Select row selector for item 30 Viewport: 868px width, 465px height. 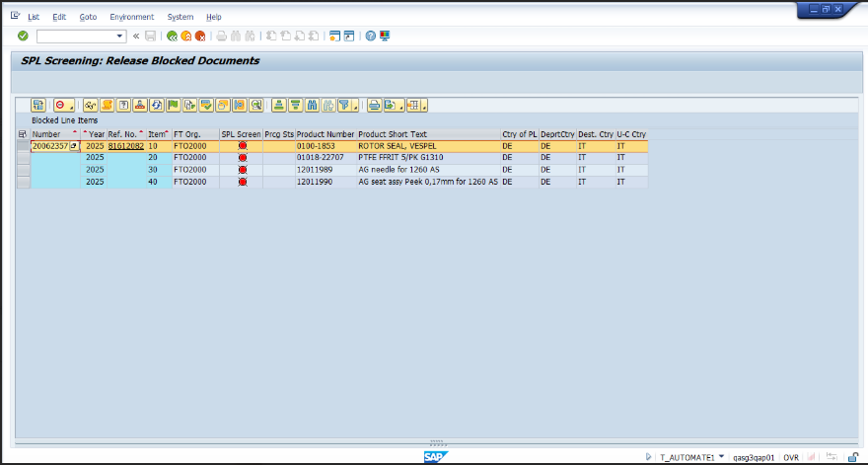pos(24,170)
